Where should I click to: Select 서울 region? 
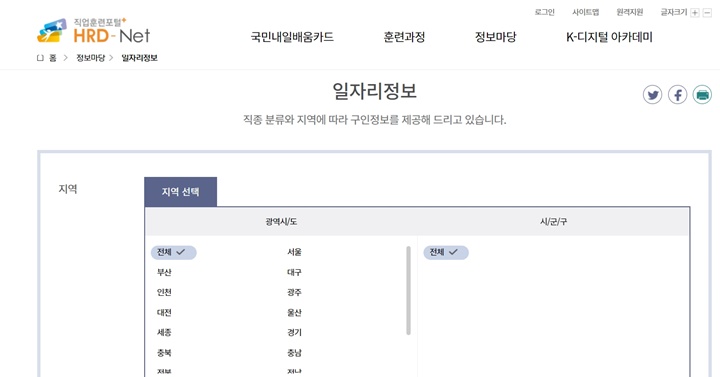click(294, 252)
